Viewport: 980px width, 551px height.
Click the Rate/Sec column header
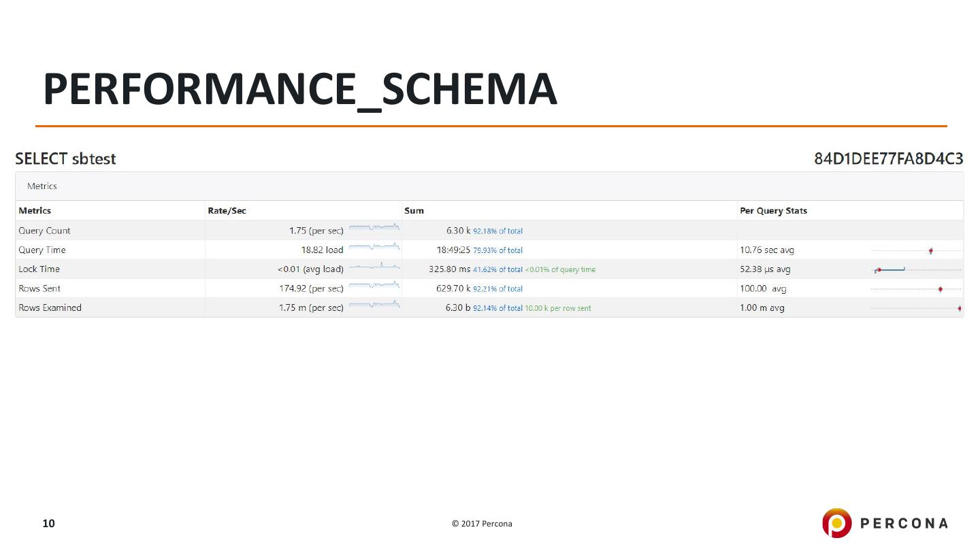[x=227, y=211]
